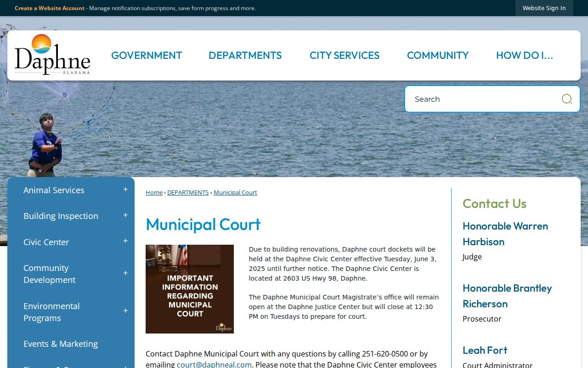
Task: Open Community Development sidebar link
Action: [x=49, y=274]
